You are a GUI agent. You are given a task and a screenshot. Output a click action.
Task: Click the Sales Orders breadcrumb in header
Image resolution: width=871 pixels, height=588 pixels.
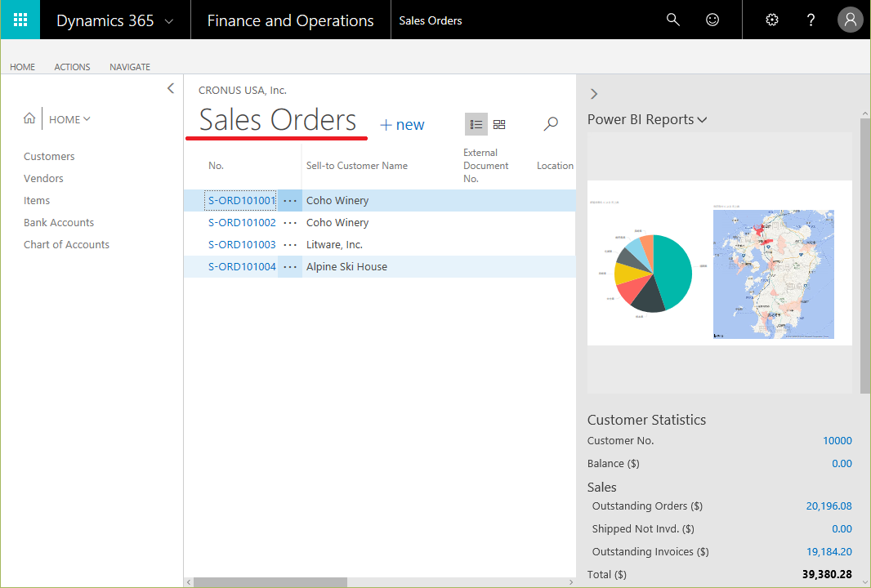click(431, 20)
